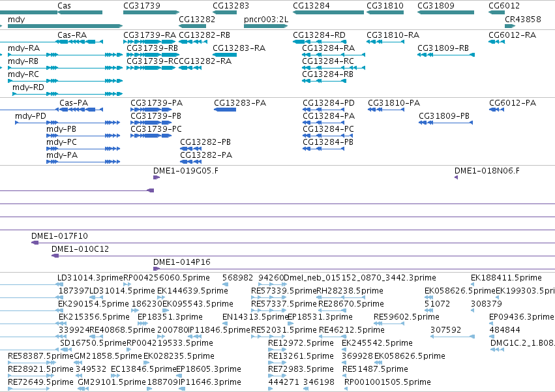This screenshot has height=392, width=555.
Task: Click the DME1-010C12 BAC label
Action: click(x=80, y=249)
